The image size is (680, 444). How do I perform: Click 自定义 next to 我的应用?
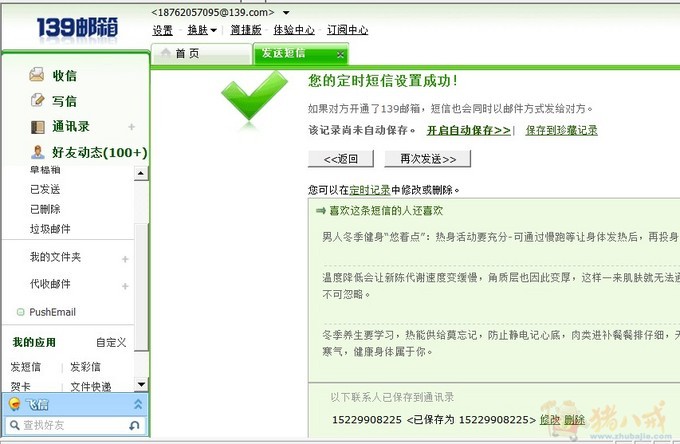coord(111,343)
